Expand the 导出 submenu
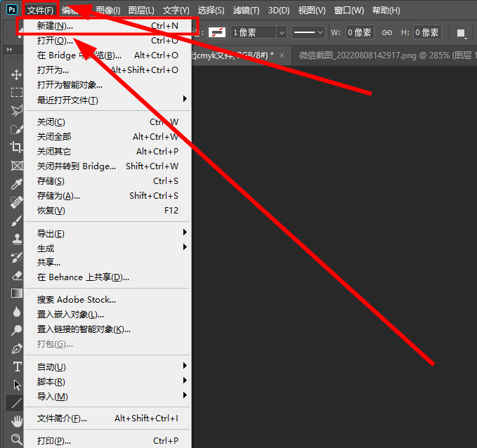This screenshot has height=448, width=477. [x=107, y=234]
